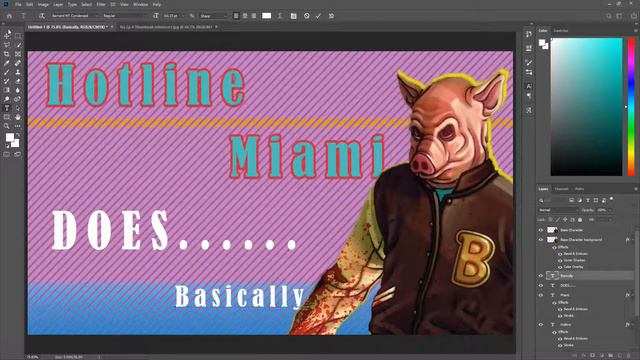Select the History Brush tool

[7, 81]
